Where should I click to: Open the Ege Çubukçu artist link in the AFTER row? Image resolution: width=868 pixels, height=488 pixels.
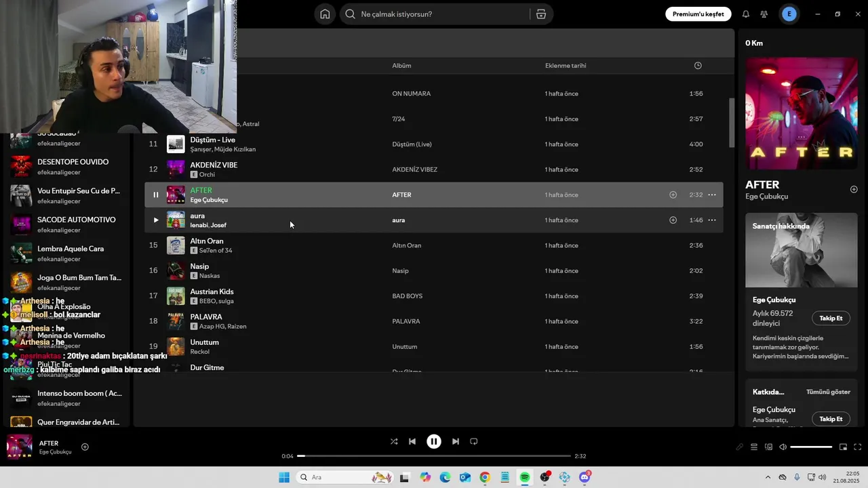point(209,200)
